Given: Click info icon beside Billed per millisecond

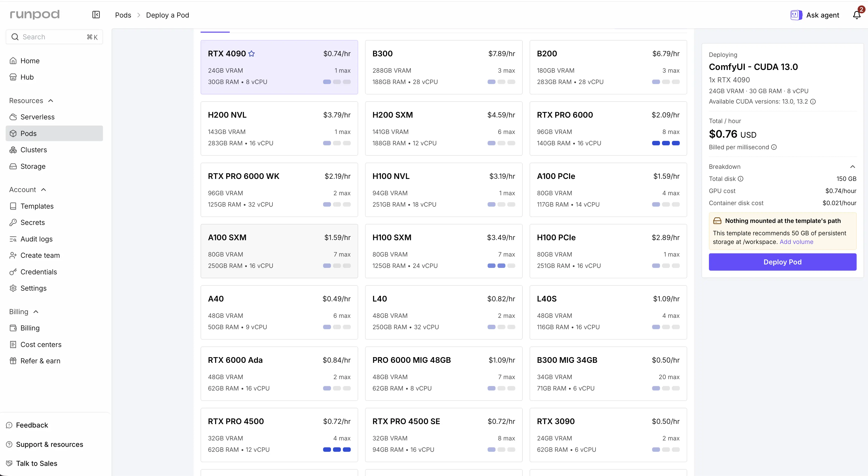Looking at the screenshot, I should tap(774, 147).
